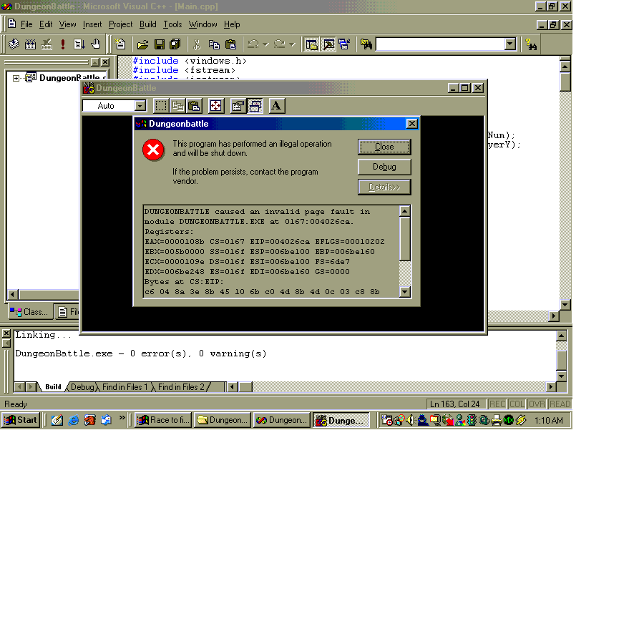This screenshot has width=644, height=644.
Task: Open the Auto font size dropdown
Action: click(x=140, y=106)
